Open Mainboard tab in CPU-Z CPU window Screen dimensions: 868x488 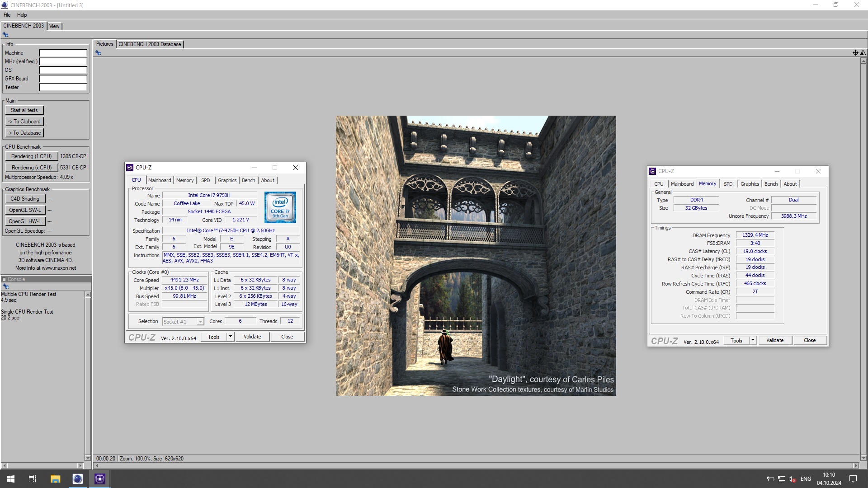pos(160,180)
